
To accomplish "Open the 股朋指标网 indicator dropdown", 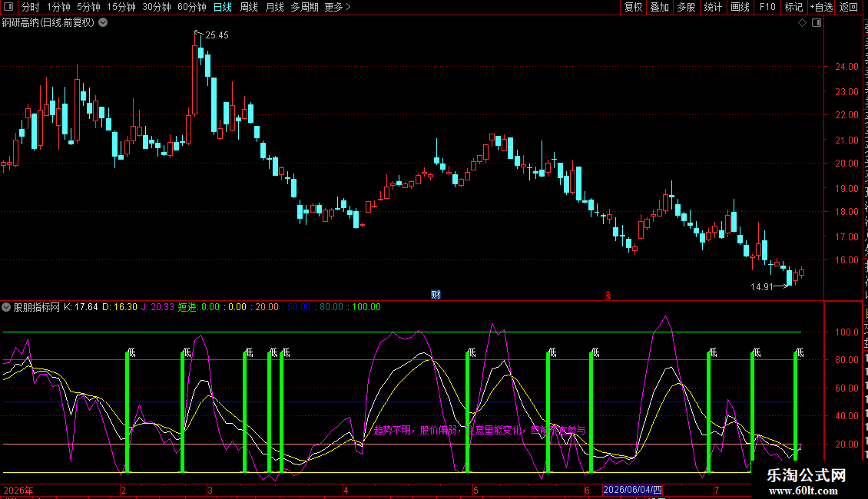I will (x=6, y=307).
